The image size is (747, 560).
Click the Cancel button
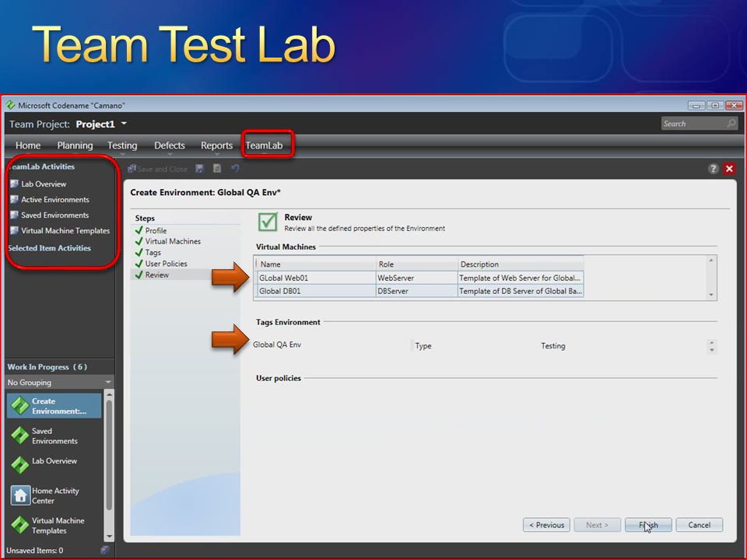coord(700,525)
